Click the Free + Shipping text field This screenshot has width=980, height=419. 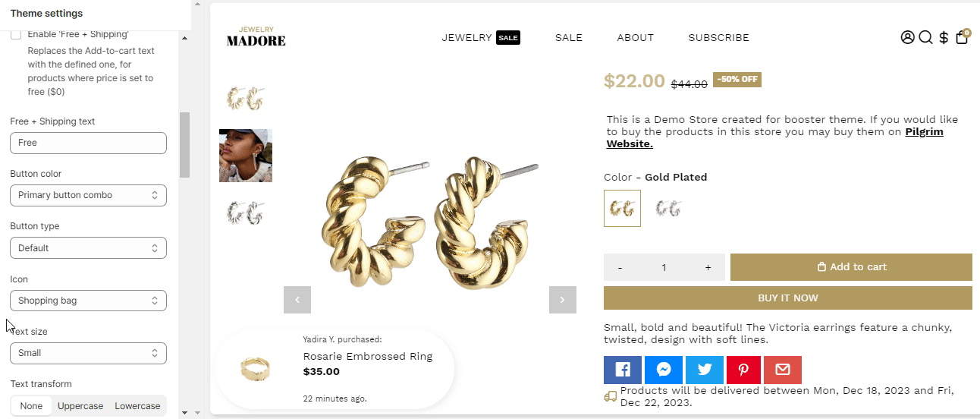(88, 143)
